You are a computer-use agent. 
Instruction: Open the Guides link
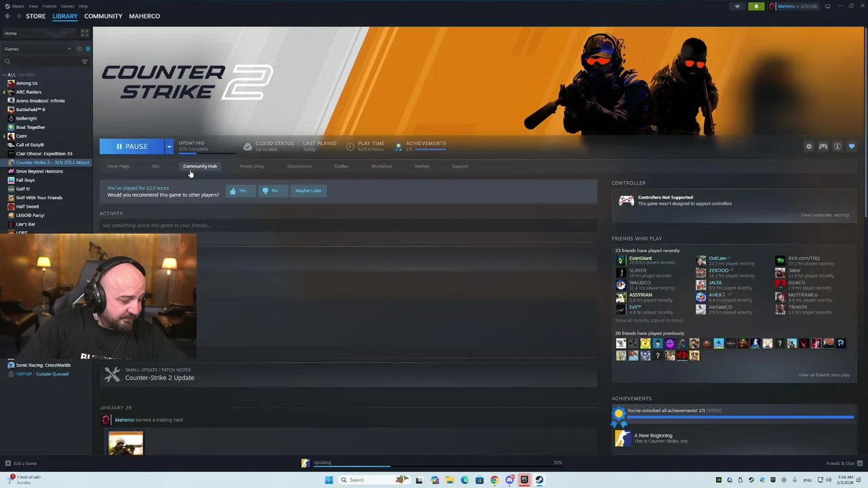click(x=341, y=166)
